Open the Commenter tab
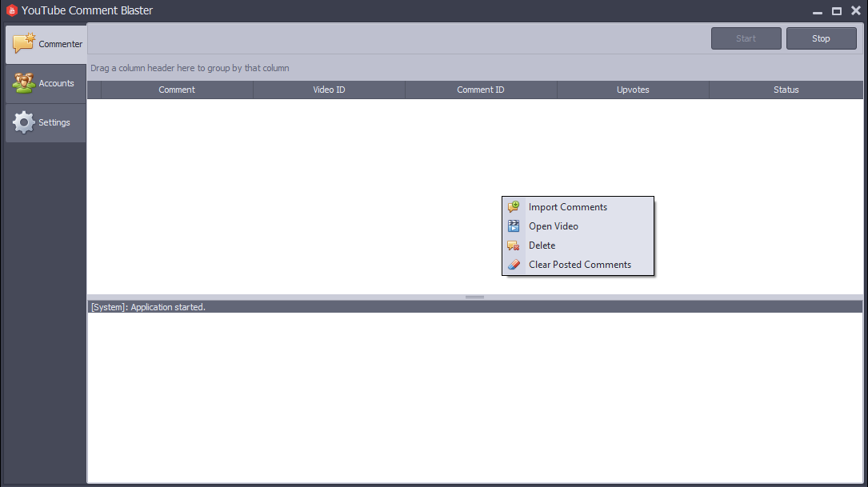 point(46,44)
